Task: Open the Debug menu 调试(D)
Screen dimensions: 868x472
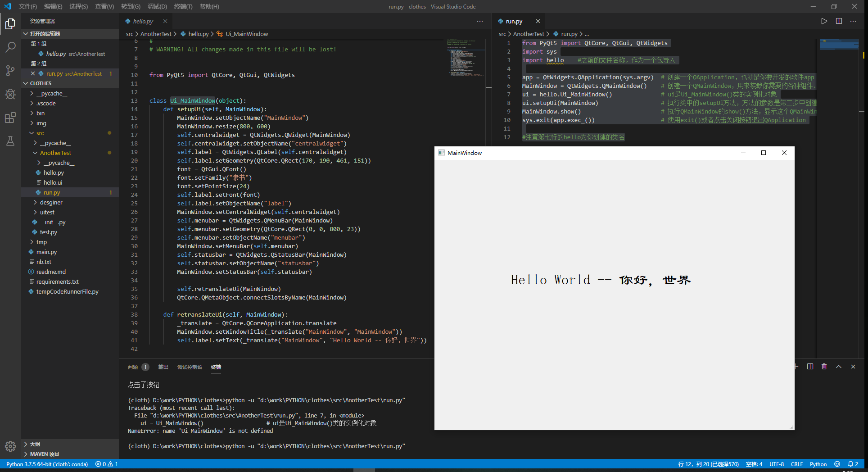Action: tap(157, 6)
